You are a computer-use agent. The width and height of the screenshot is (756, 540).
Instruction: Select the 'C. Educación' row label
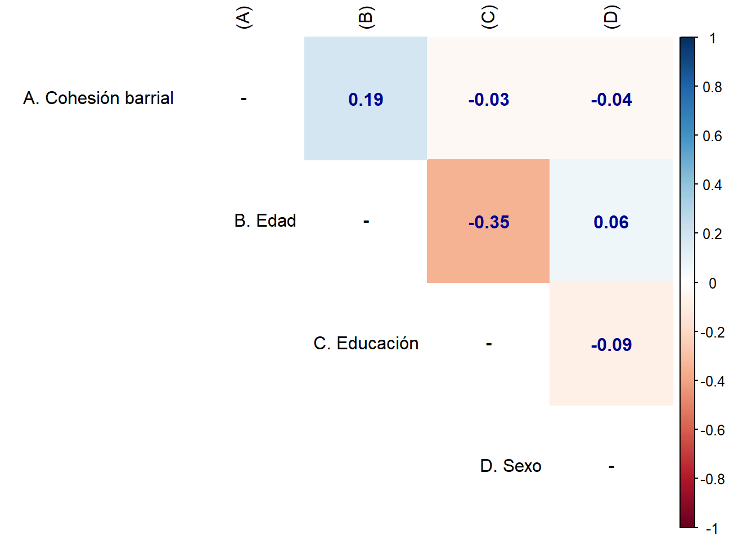coord(366,343)
